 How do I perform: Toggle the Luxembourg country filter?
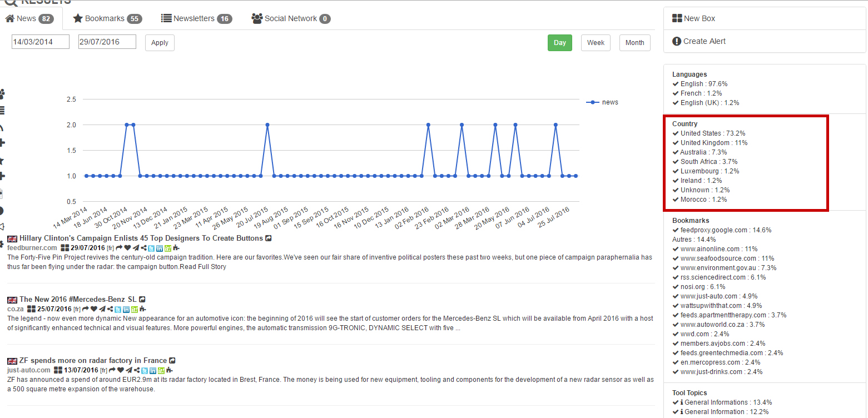click(706, 171)
